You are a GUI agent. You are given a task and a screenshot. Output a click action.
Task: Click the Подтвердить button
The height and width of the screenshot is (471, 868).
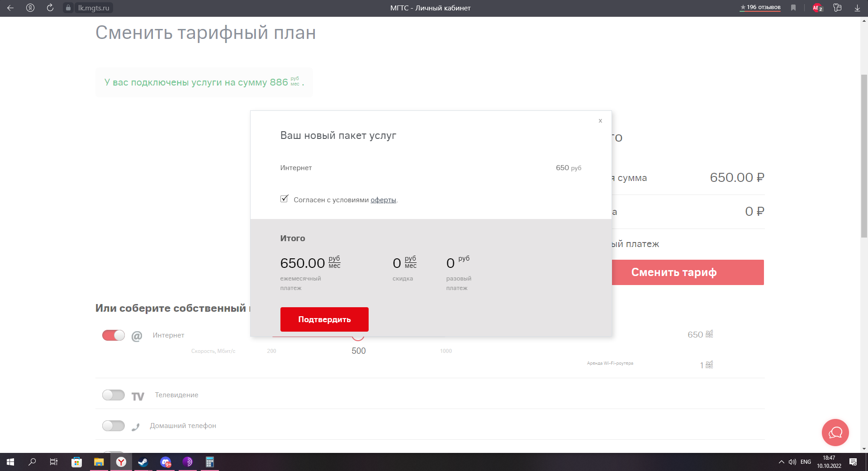click(324, 319)
